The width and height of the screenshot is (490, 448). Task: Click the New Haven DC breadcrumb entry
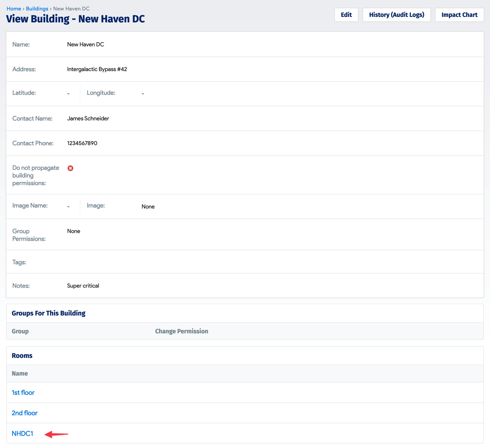[71, 8]
